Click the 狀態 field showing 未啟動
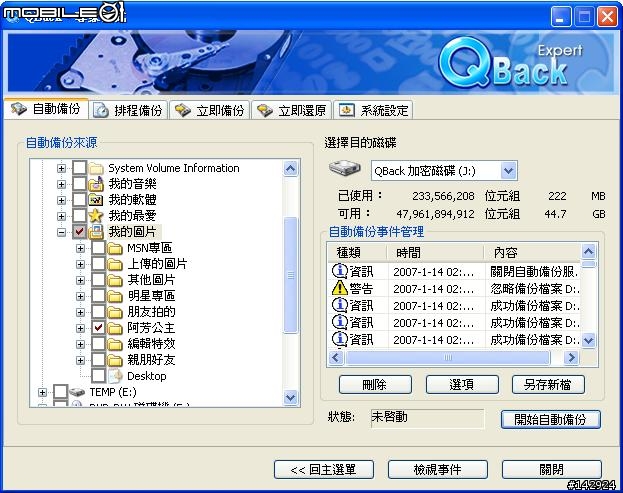This screenshot has height=493, width=623. [x=427, y=418]
